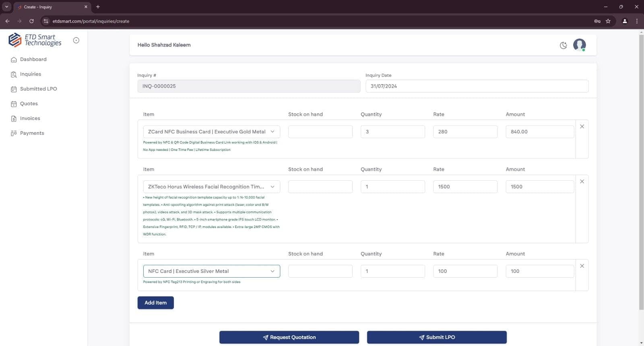Open browser profile icon

pos(625,21)
